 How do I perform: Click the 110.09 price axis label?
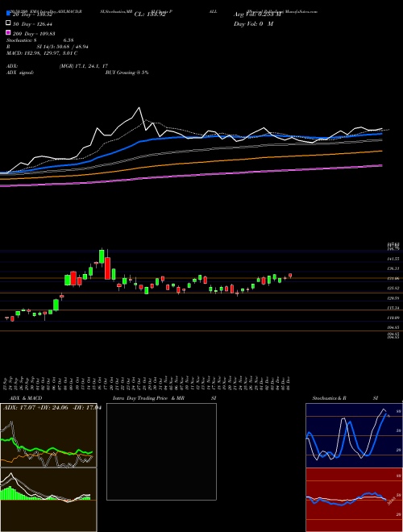(x=393, y=318)
